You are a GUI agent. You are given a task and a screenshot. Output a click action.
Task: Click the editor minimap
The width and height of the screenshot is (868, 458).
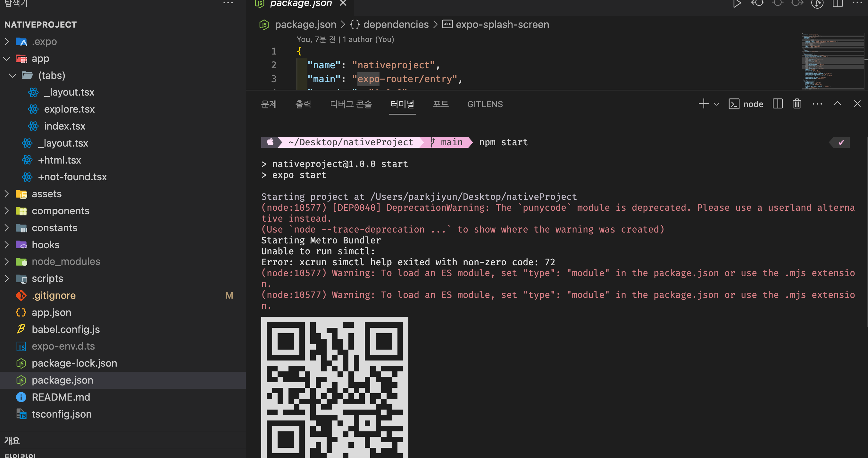point(833,61)
